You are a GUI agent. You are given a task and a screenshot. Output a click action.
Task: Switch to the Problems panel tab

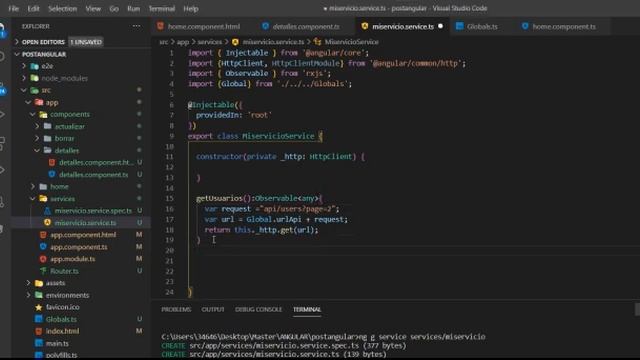click(176, 310)
